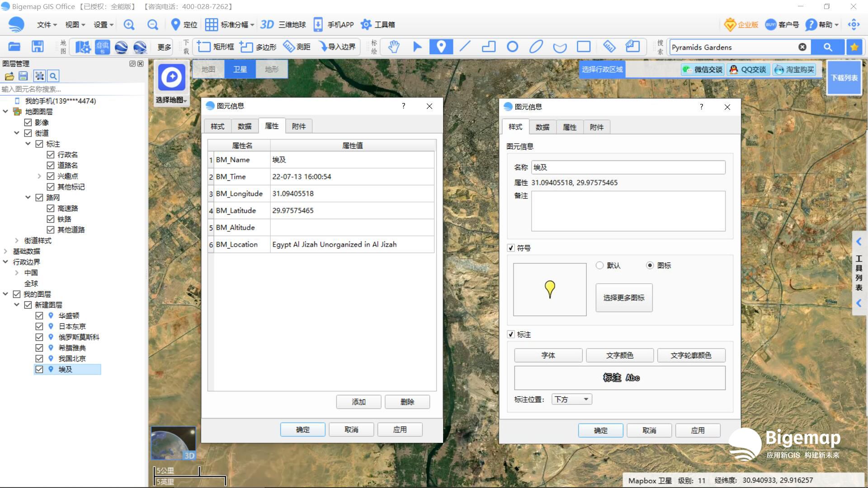Switch to 3D 三维地球 view
The width and height of the screenshot is (868, 488).
[x=283, y=24]
